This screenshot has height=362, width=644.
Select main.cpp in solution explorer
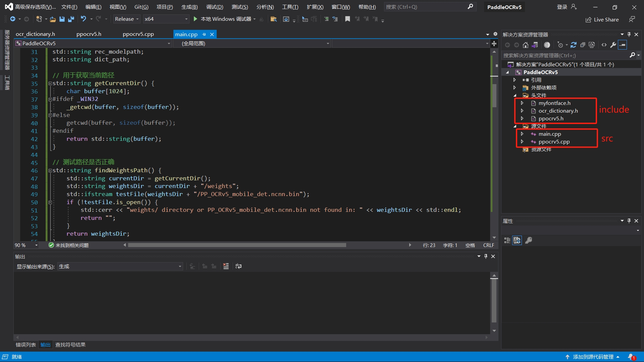(550, 134)
